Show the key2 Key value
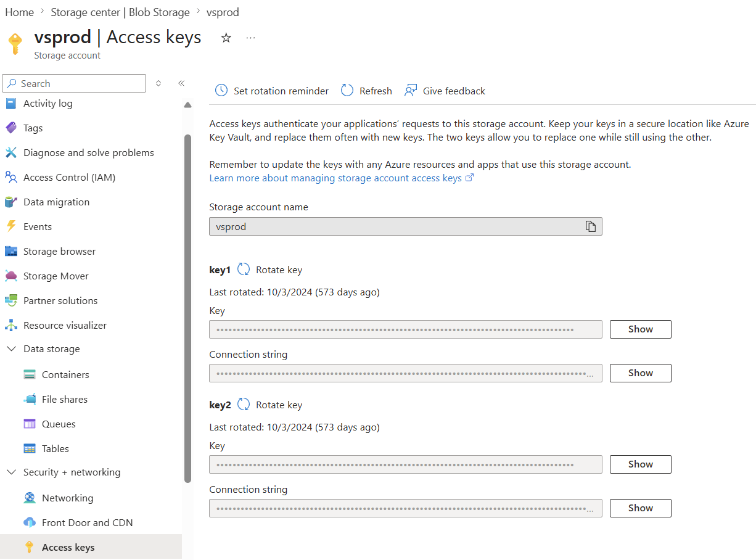Viewport: 756px width, 560px height. 640,464
